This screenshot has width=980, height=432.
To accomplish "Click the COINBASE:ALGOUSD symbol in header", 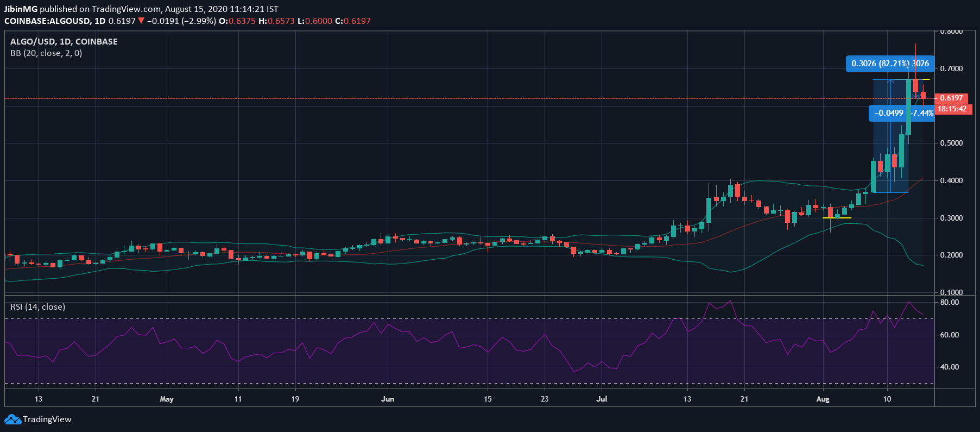I will point(47,21).
